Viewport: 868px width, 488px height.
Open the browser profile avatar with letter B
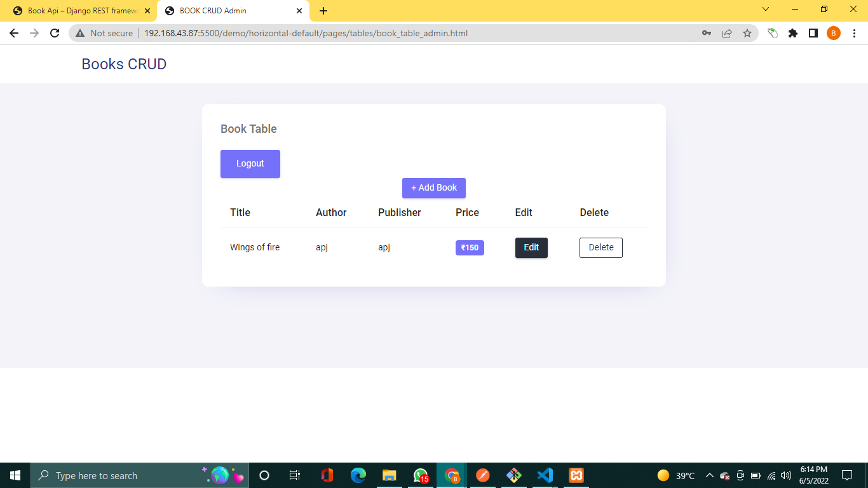834,32
